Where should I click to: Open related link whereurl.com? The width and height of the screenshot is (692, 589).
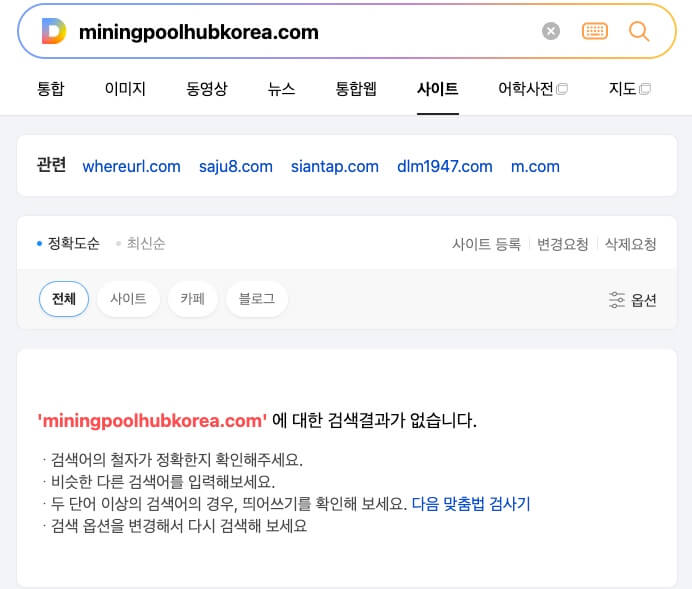(132, 166)
